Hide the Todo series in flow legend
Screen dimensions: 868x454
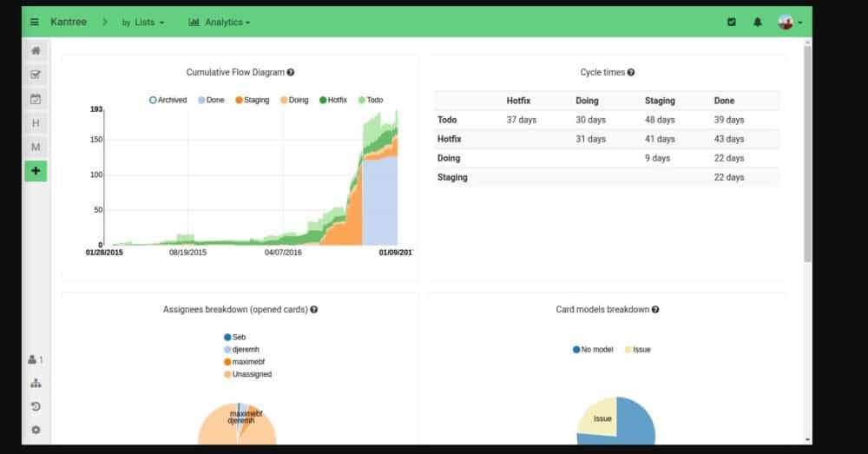coord(370,100)
